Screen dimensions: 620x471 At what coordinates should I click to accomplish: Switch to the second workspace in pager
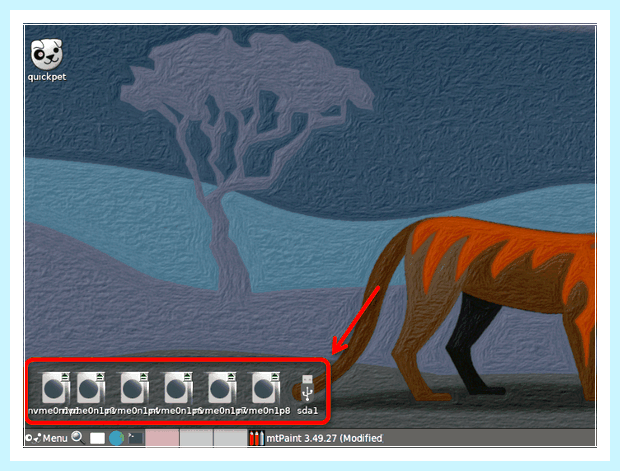(x=197, y=438)
